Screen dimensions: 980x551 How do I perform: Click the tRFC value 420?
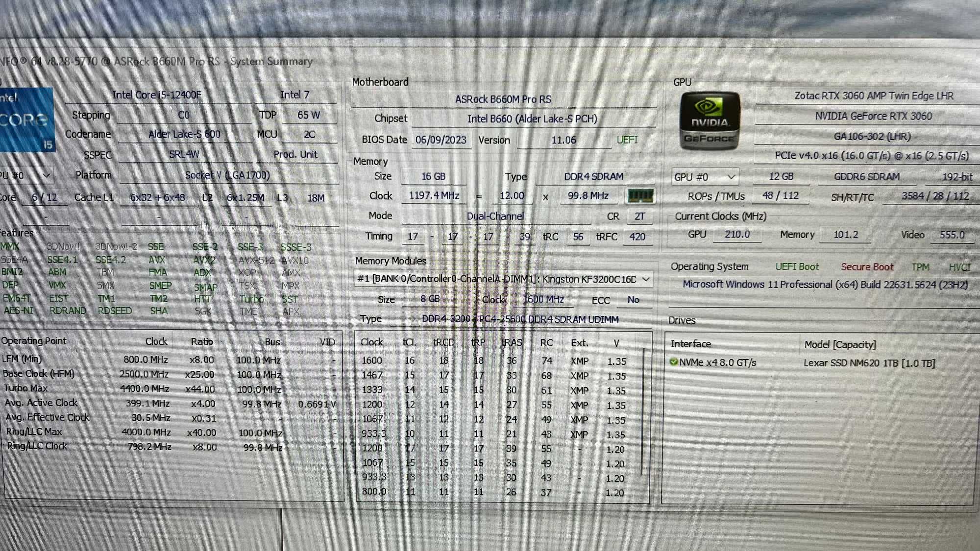coord(637,237)
